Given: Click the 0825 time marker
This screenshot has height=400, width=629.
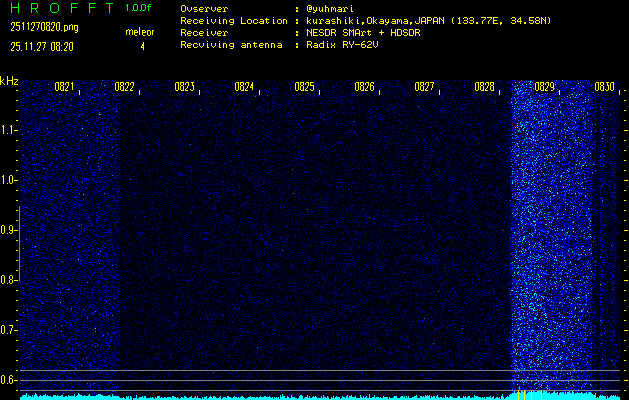Looking at the screenshot, I should [304, 87].
